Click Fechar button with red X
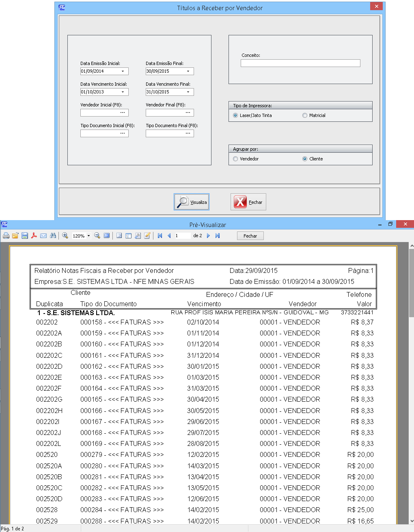 248,202
